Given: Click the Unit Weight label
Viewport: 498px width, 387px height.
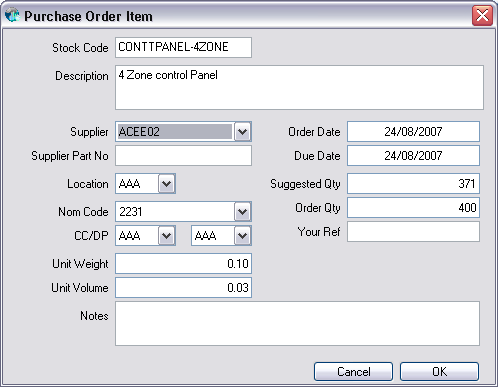Looking at the screenshot, I should click(80, 264).
